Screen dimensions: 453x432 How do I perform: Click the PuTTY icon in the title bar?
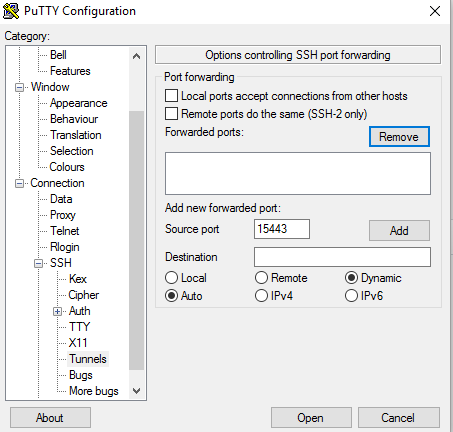coord(11,11)
